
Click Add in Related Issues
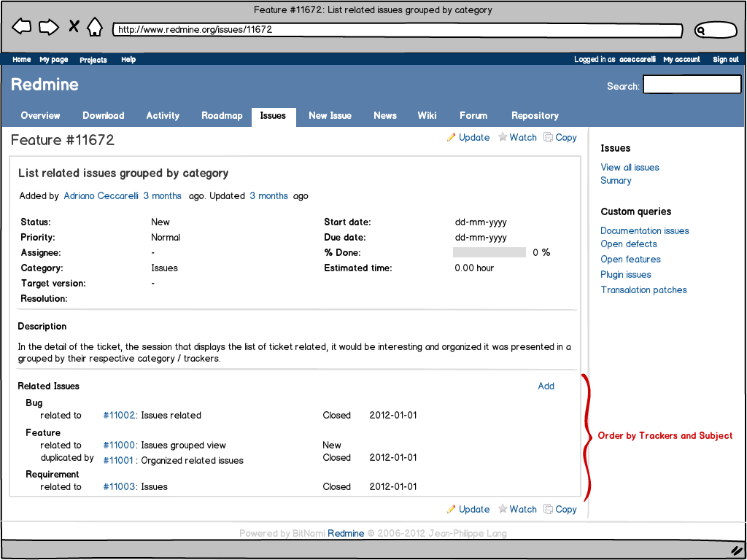546,386
